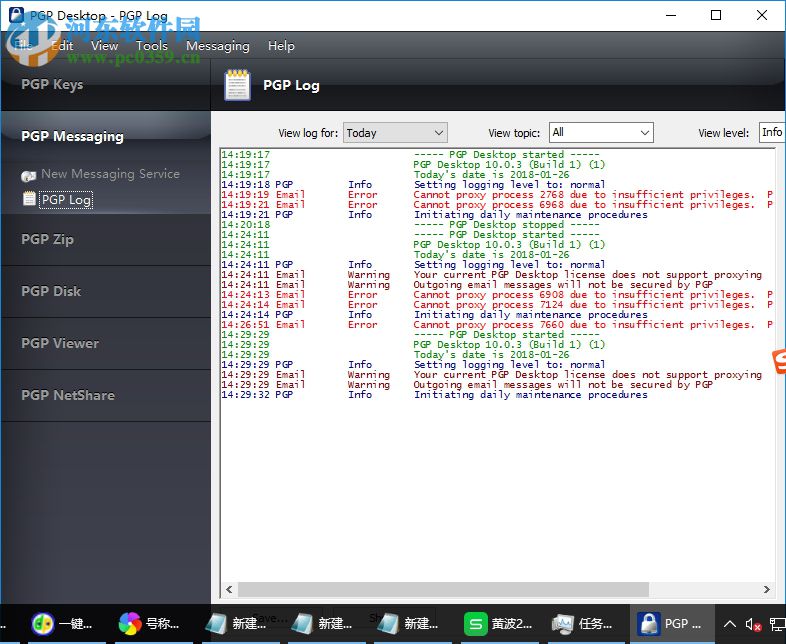786x644 pixels.
Task: Click error line for process 2768
Action: coord(497,194)
